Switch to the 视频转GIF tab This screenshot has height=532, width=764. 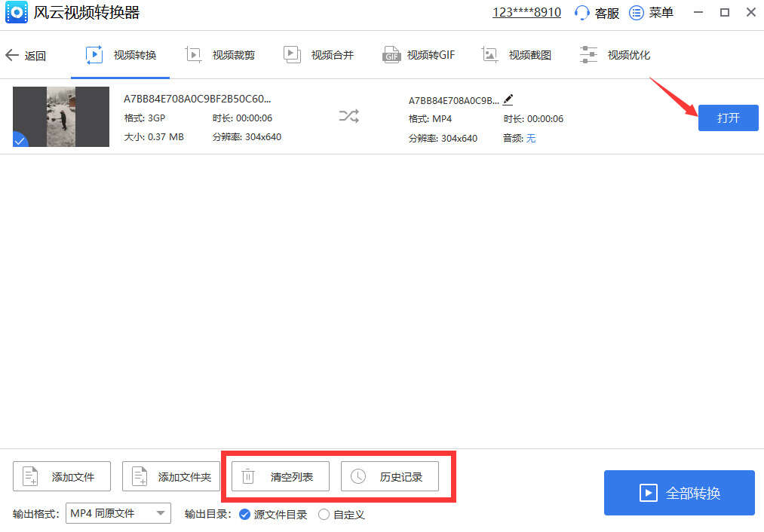(419, 55)
